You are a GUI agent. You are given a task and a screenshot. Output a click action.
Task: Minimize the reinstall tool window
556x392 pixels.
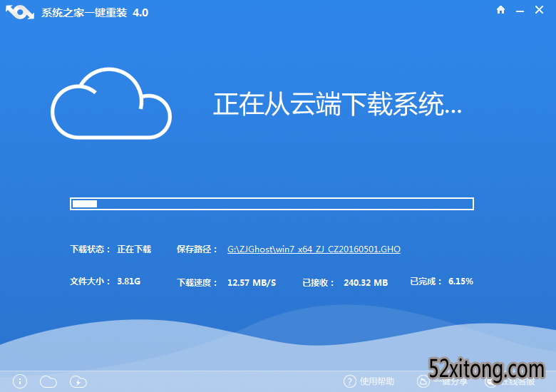pyautogui.click(x=520, y=11)
